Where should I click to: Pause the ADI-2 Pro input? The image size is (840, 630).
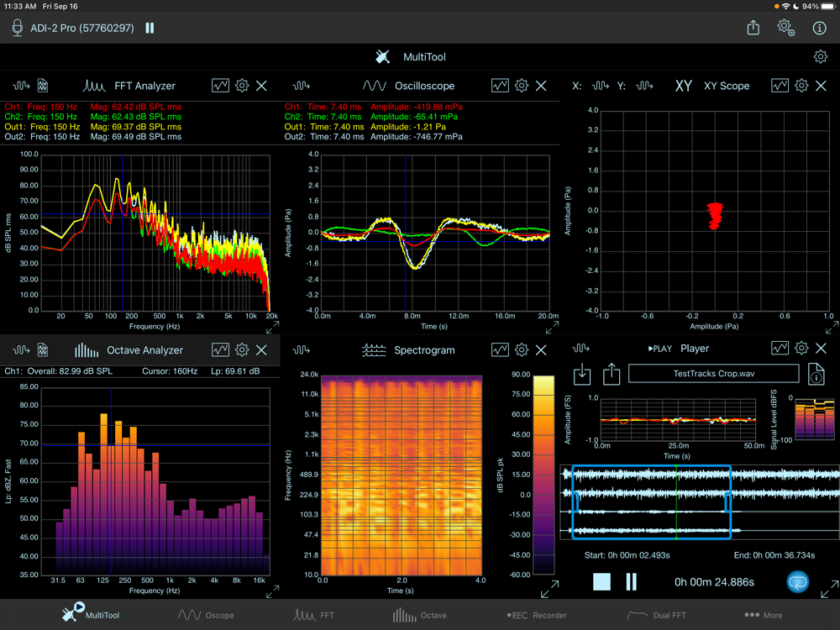click(150, 28)
